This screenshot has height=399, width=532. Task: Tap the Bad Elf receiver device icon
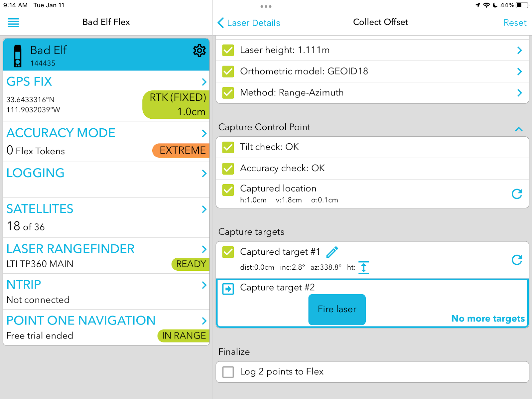click(18, 56)
